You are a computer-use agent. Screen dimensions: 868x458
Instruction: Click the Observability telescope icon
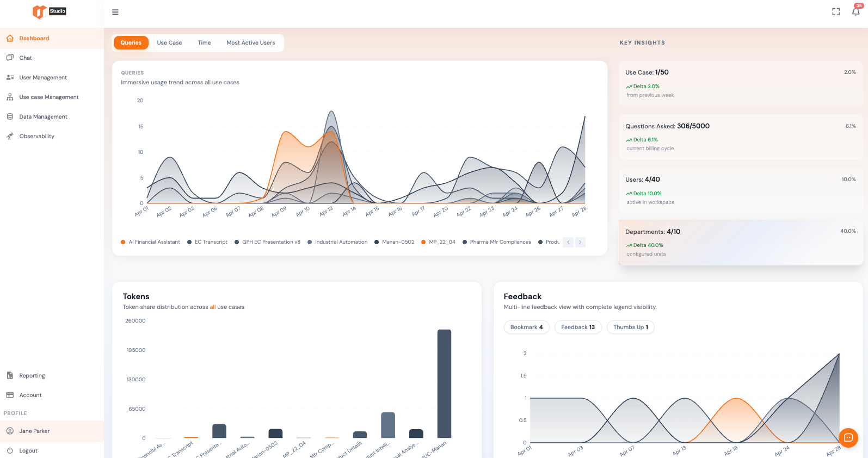tap(10, 136)
